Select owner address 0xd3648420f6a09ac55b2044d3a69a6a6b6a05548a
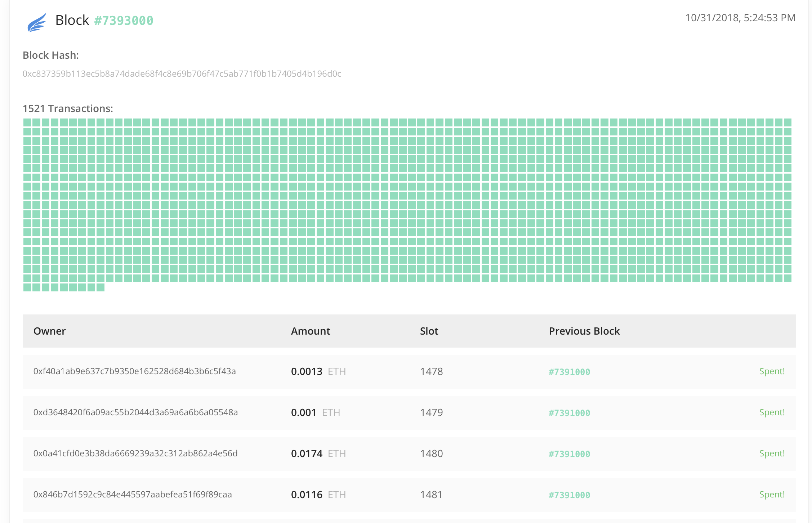812x523 pixels. pos(136,412)
